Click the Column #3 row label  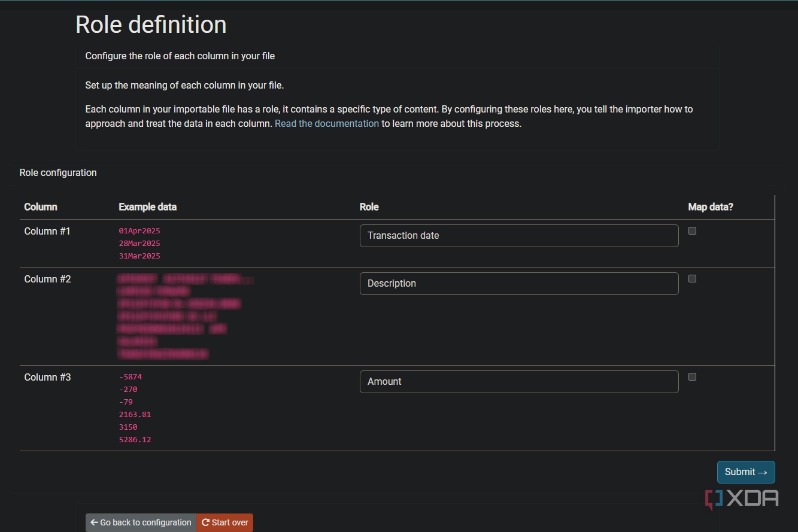click(47, 377)
